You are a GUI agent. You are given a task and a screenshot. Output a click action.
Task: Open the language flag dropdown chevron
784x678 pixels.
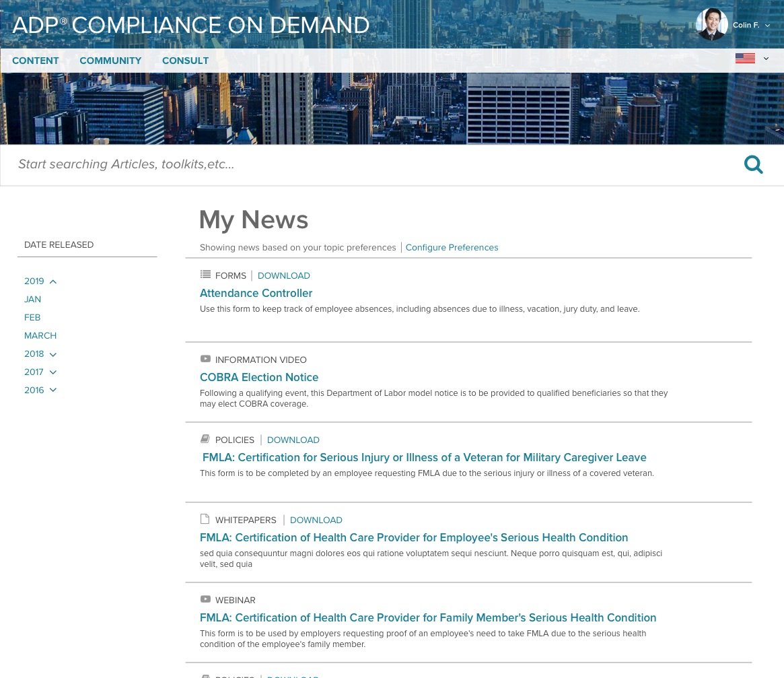tap(766, 59)
